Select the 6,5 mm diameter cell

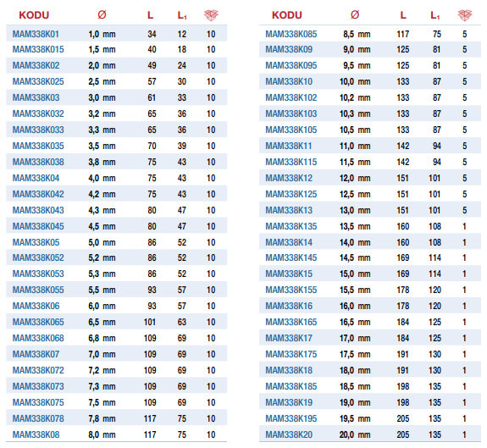coord(102,322)
